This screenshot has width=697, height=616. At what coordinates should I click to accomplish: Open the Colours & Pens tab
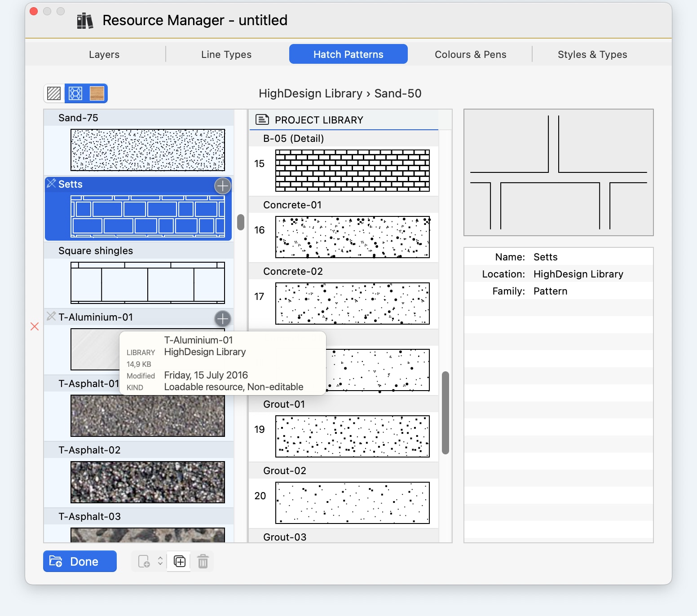click(x=470, y=54)
